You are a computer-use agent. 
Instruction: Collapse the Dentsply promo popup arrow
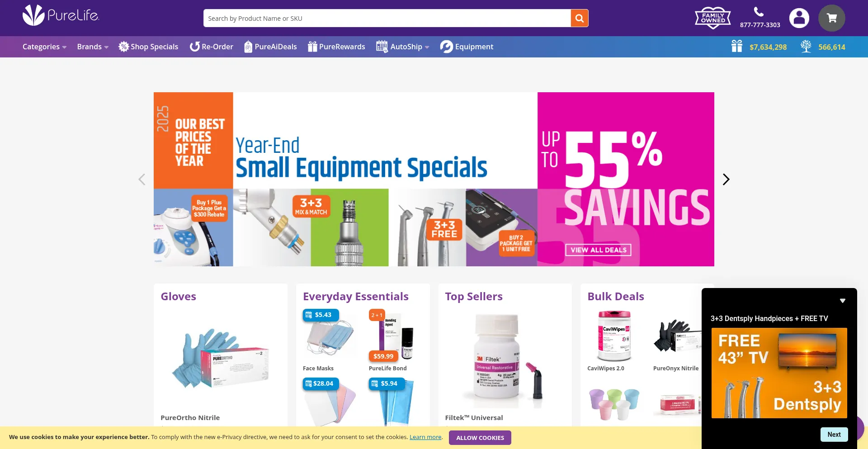click(x=842, y=301)
